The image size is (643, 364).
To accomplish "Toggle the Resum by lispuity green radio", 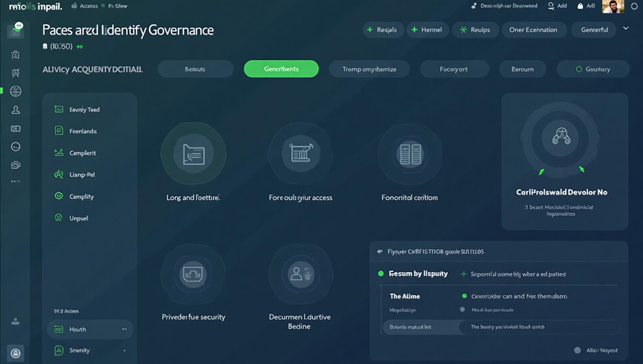I will click(381, 274).
